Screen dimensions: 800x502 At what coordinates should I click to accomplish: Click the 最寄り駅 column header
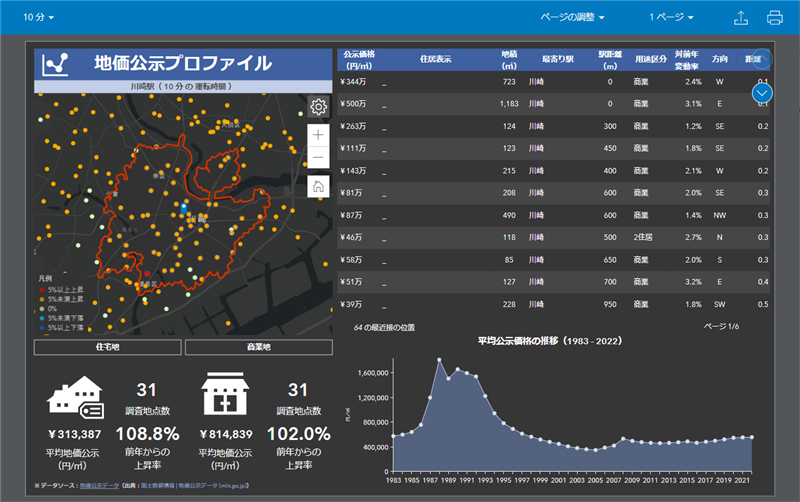pyautogui.click(x=557, y=59)
